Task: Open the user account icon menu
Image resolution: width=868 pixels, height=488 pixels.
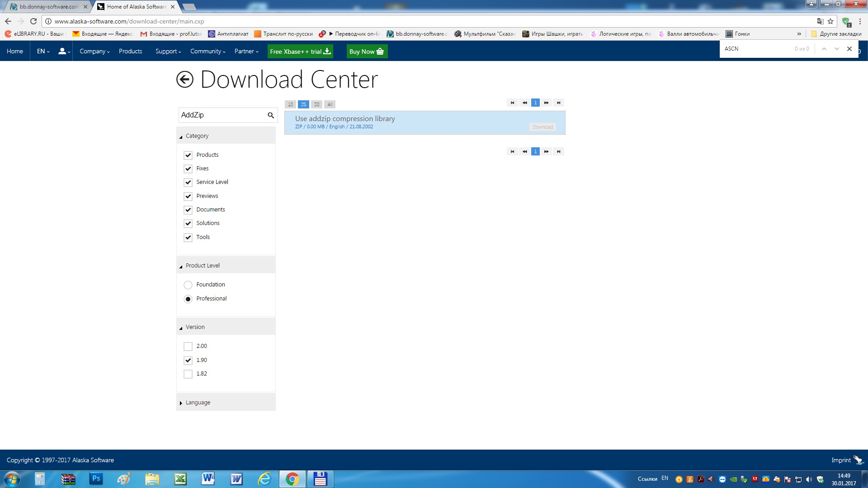Action: coord(64,52)
